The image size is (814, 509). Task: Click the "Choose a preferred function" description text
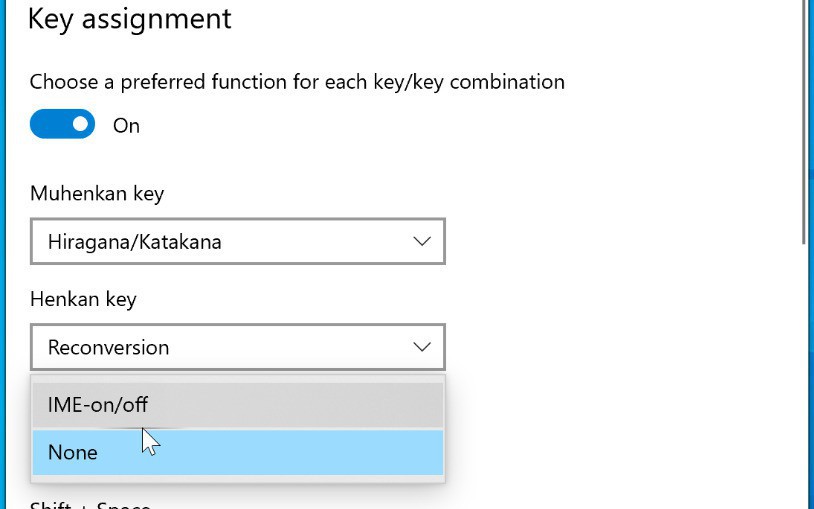pos(297,82)
